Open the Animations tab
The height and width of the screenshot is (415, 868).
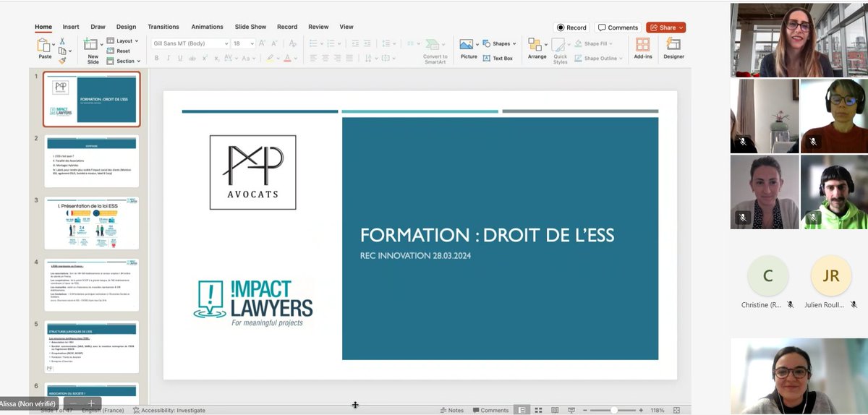207,27
